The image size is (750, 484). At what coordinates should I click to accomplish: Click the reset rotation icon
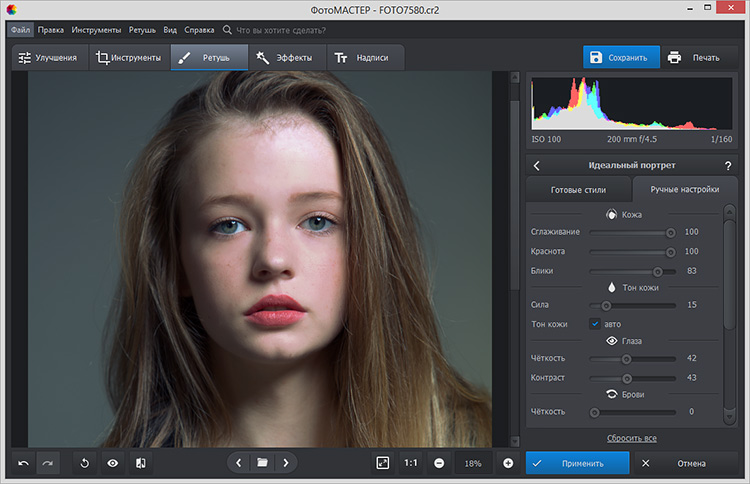tap(85, 463)
